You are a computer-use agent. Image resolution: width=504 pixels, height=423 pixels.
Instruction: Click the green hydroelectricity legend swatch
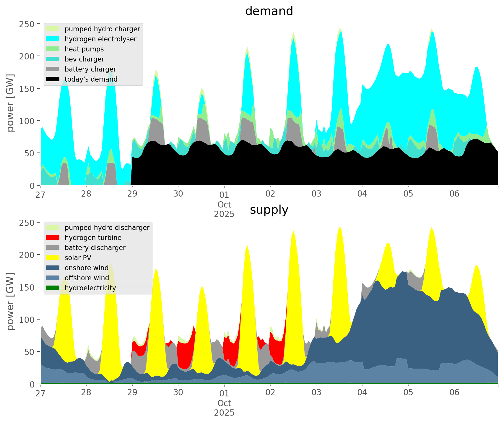click(x=53, y=288)
